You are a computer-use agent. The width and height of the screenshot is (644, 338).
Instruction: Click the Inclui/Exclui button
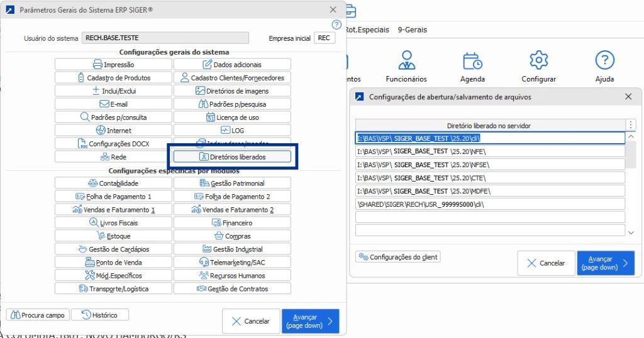pos(113,90)
